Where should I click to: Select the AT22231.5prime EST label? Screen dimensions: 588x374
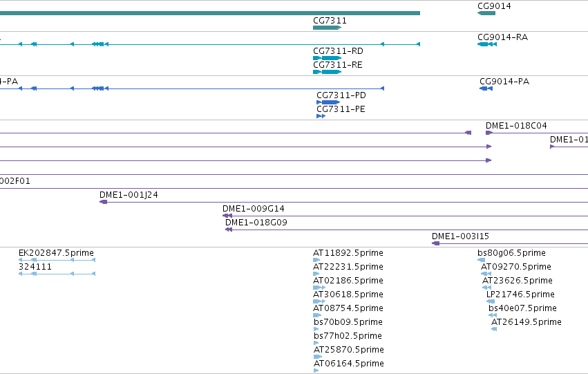(x=348, y=267)
